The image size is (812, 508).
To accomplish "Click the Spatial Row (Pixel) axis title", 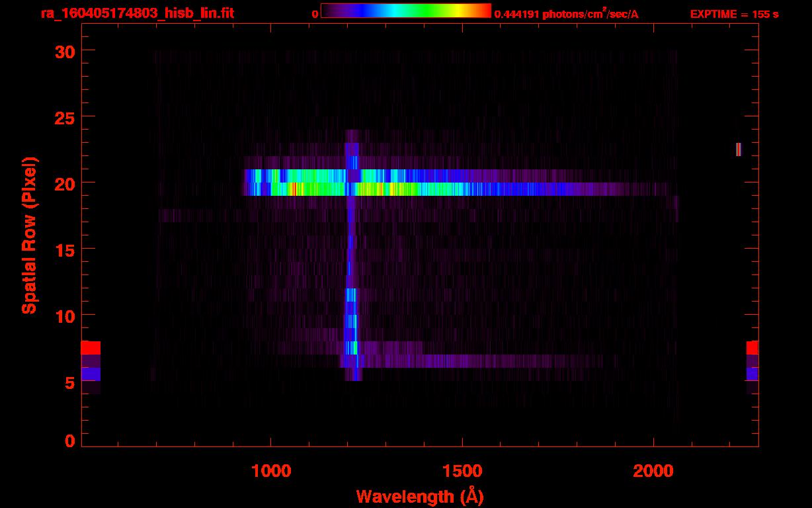I will pos(29,235).
